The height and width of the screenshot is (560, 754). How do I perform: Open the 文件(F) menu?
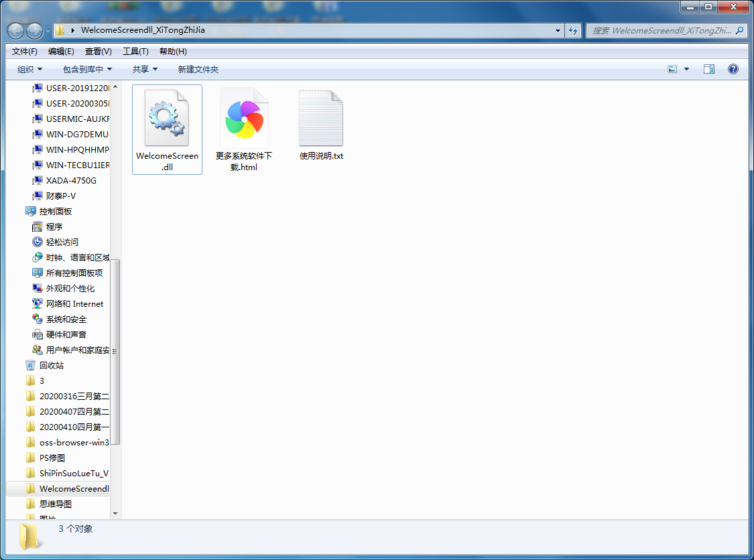(x=25, y=52)
